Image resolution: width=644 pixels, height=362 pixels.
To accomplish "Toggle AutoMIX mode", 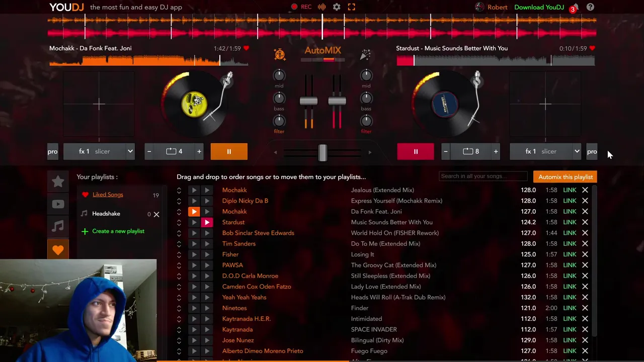I will point(323,50).
